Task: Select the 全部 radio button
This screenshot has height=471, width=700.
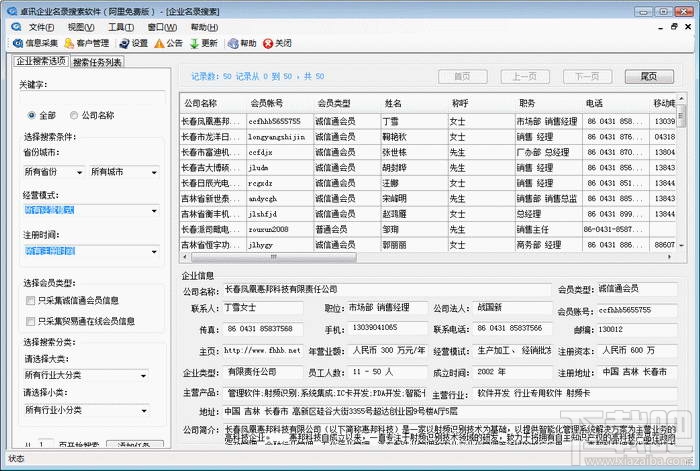Action: coord(32,115)
